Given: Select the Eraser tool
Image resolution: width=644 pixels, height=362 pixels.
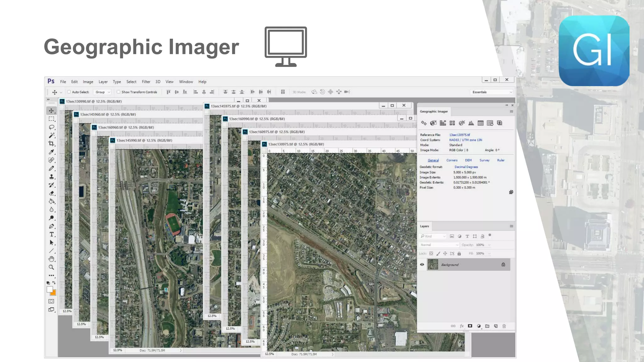Looking at the screenshot, I should (52, 193).
